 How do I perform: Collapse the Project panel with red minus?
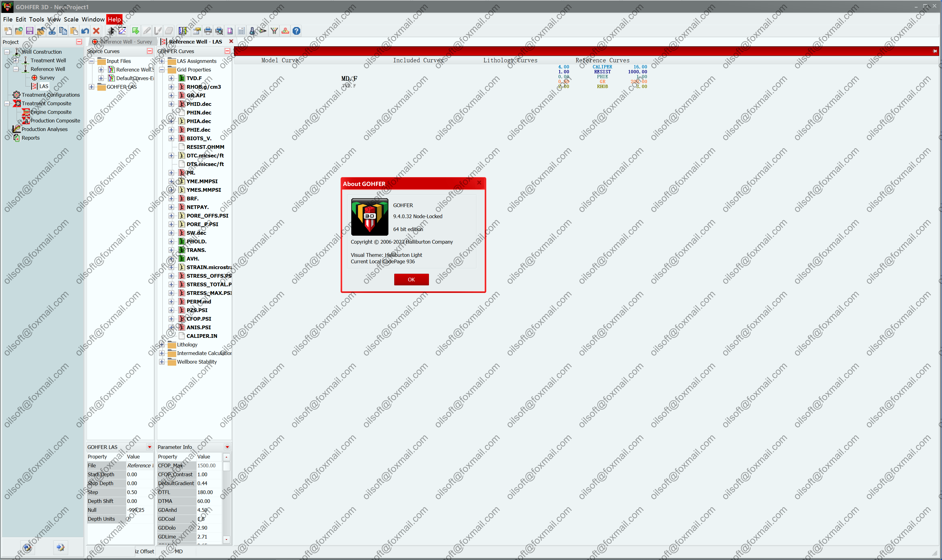(79, 42)
